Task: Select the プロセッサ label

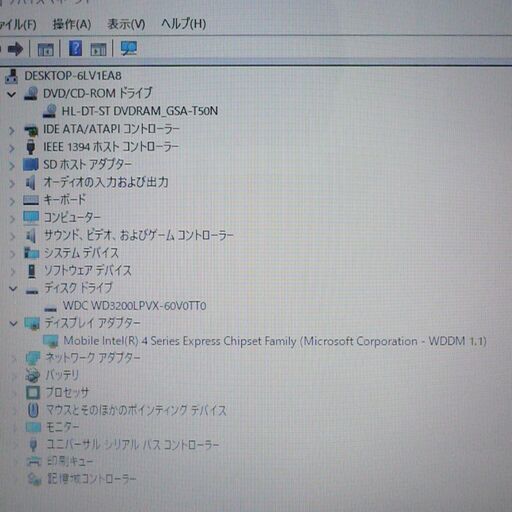Action: (67, 392)
